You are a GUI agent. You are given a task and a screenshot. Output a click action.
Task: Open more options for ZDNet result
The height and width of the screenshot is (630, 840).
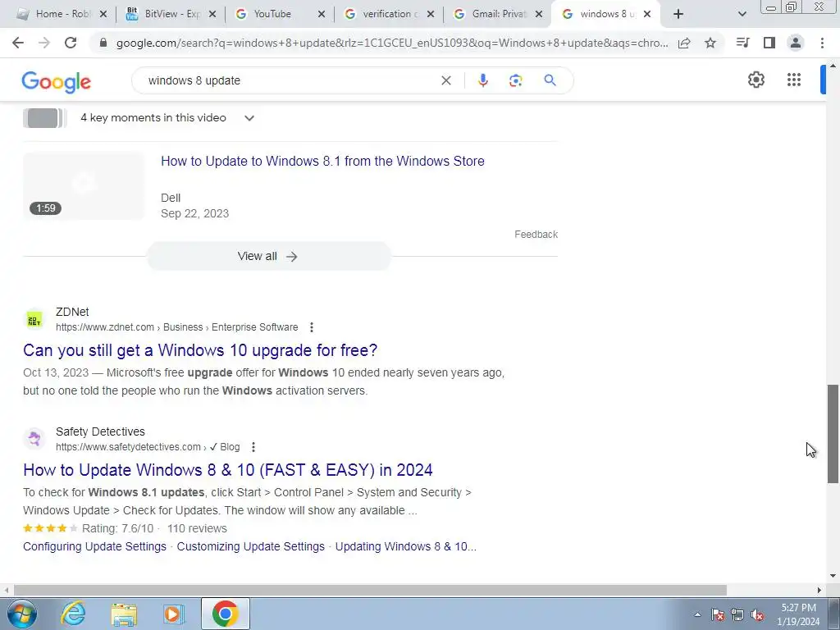pyautogui.click(x=311, y=327)
